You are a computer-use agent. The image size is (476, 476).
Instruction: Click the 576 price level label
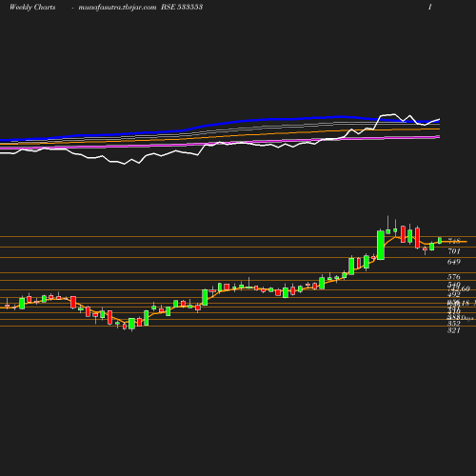click(454, 277)
